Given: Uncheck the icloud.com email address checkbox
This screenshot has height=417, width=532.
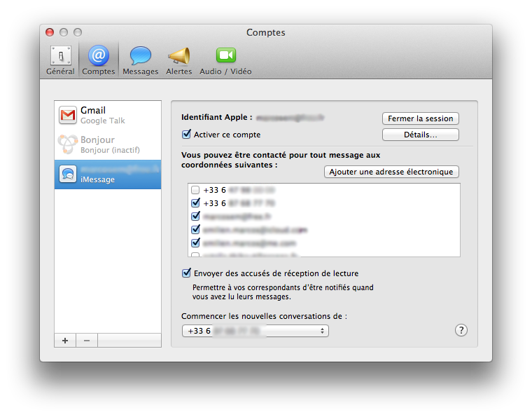Looking at the screenshot, I should [x=195, y=230].
